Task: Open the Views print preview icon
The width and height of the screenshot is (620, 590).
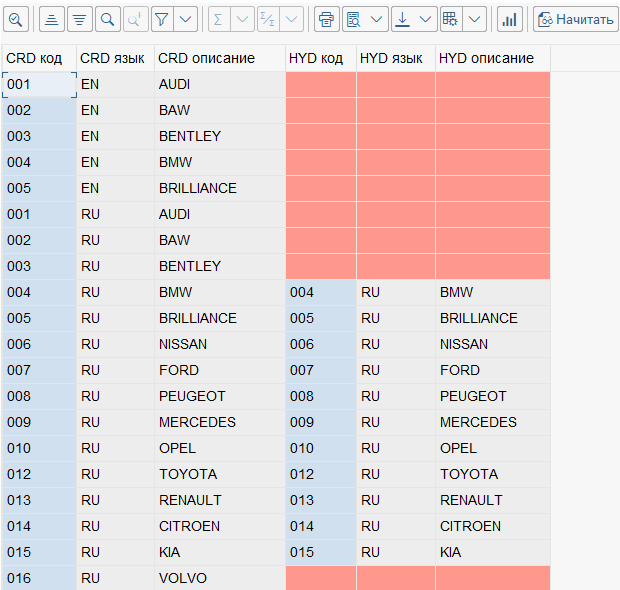Action: coord(353,19)
